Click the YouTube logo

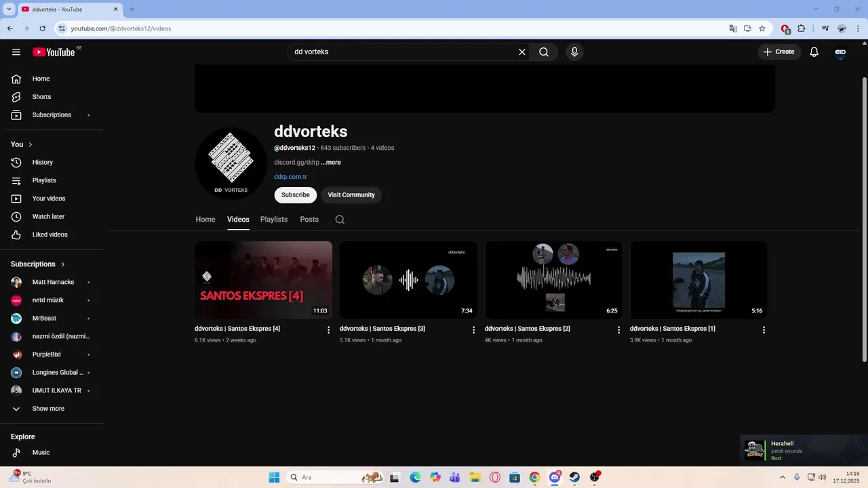(x=54, y=52)
